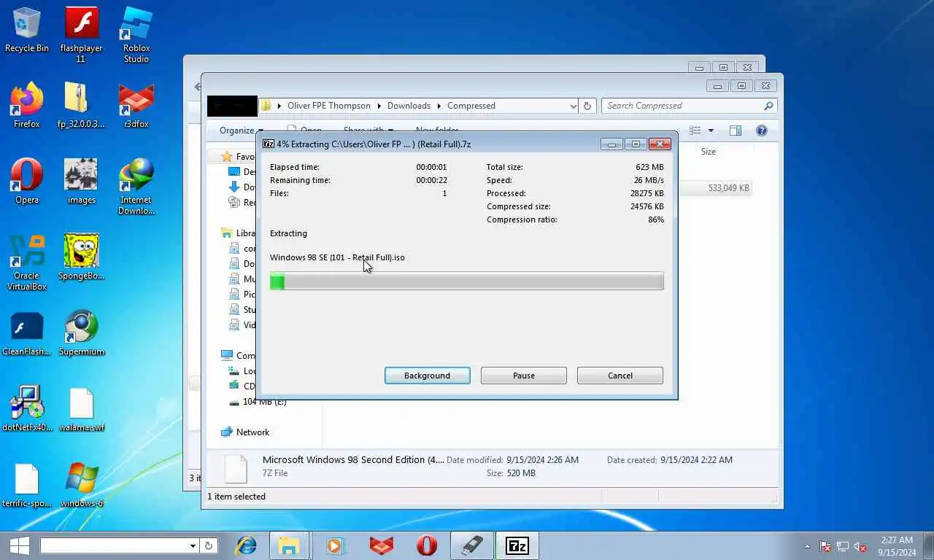The width and height of the screenshot is (934, 560).
Task: Expand address bar history dropdown
Action: [573, 106]
